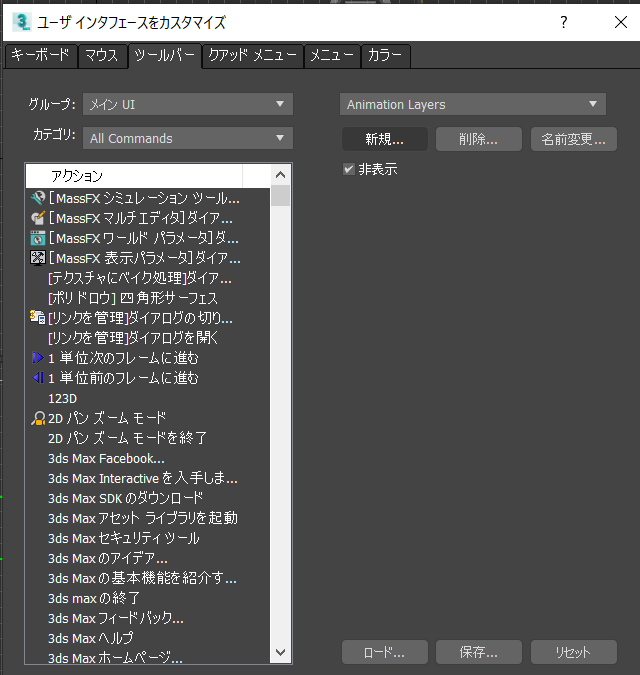Screen dimensions: 640x675
Task: Open the クアッド メニュー tab
Action: coord(253,56)
